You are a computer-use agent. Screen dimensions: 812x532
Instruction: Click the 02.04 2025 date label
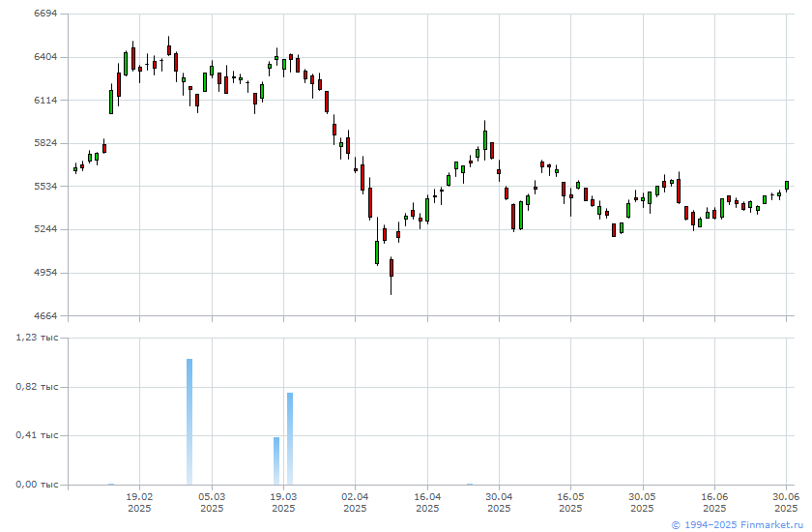point(356,502)
